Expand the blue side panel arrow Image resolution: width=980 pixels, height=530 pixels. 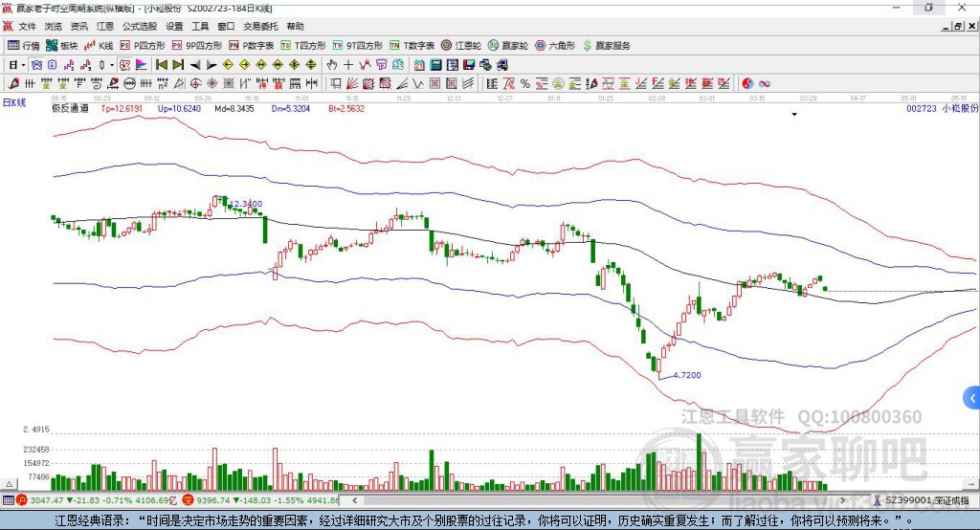972,398
